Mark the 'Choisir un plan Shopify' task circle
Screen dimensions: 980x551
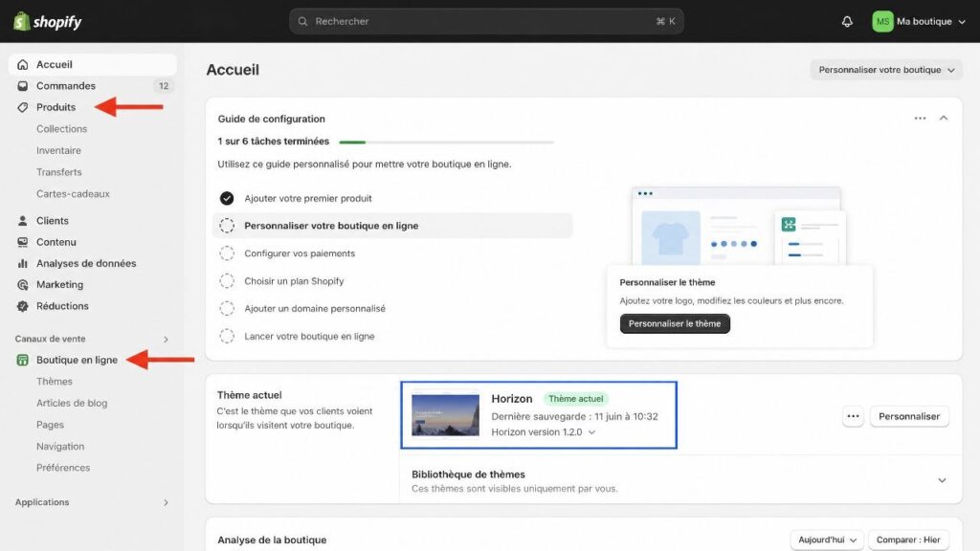point(227,281)
